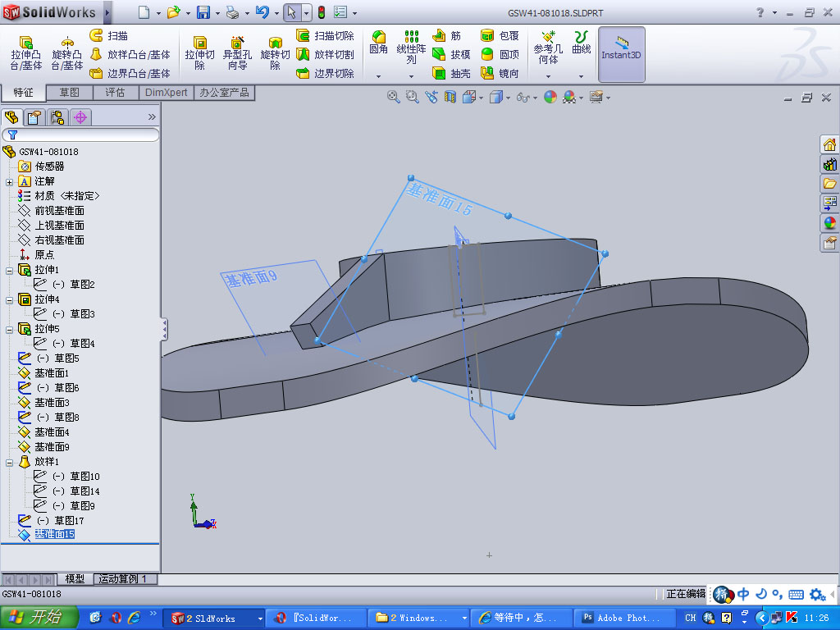Click the Zoom to Area view icon
This screenshot has height=630, width=840.
412,97
